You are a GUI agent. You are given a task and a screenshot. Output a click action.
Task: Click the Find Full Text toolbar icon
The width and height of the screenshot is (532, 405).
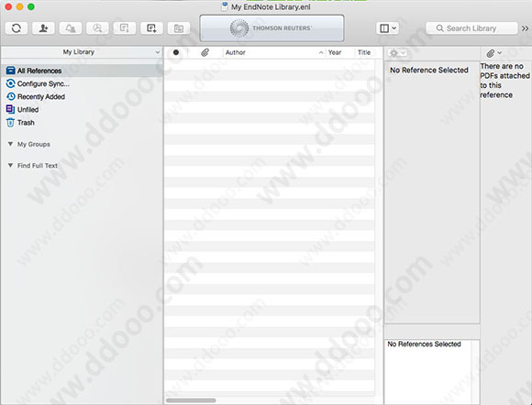(x=97, y=28)
